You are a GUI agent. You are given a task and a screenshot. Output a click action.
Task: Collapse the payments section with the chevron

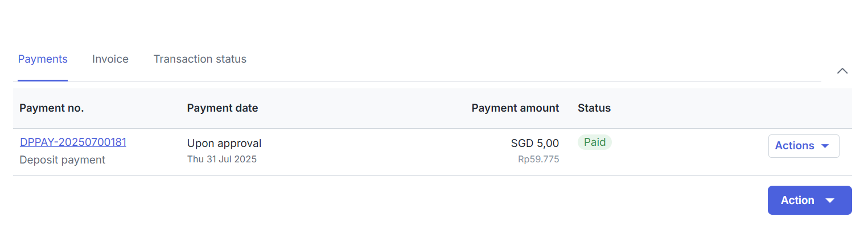842,71
